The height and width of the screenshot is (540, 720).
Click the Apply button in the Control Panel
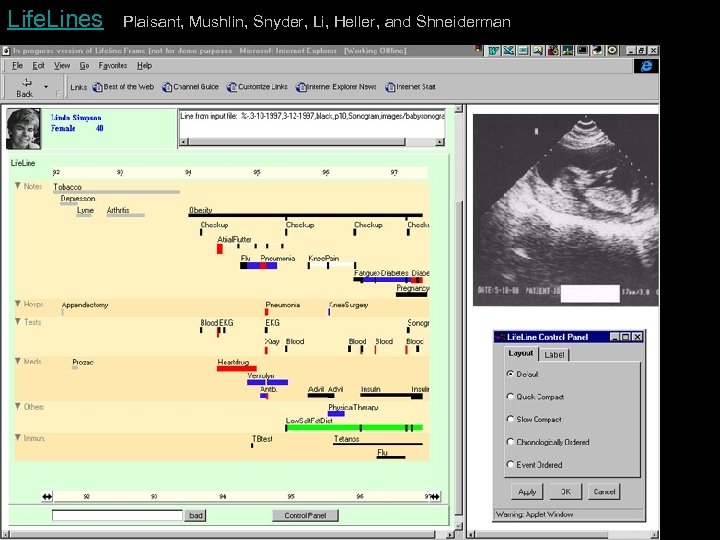pyautogui.click(x=527, y=492)
